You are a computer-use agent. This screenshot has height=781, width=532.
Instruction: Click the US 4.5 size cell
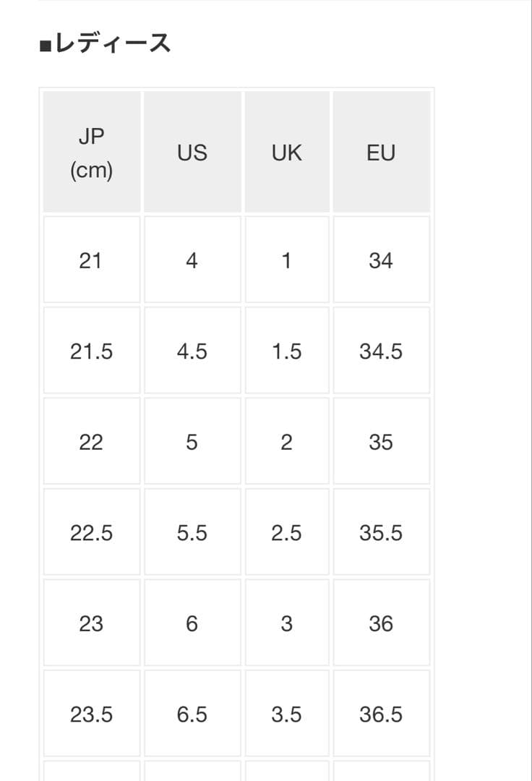(x=192, y=351)
